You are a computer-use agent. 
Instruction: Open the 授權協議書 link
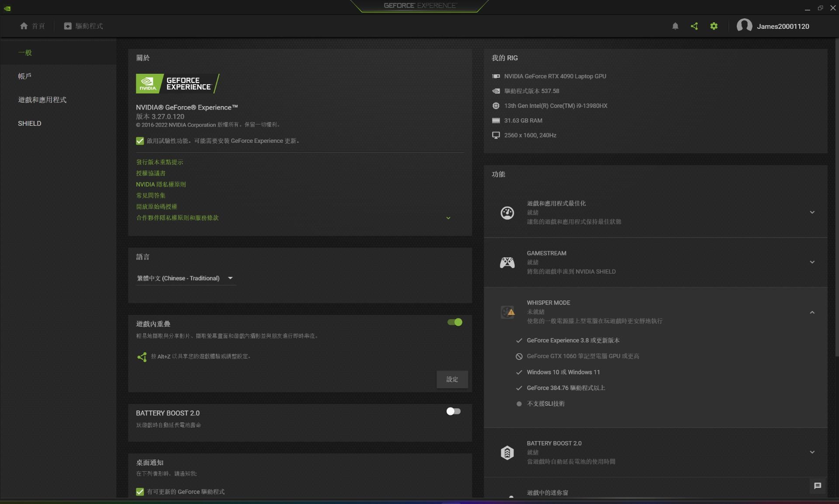pyautogui.click(x=150, y=173)
